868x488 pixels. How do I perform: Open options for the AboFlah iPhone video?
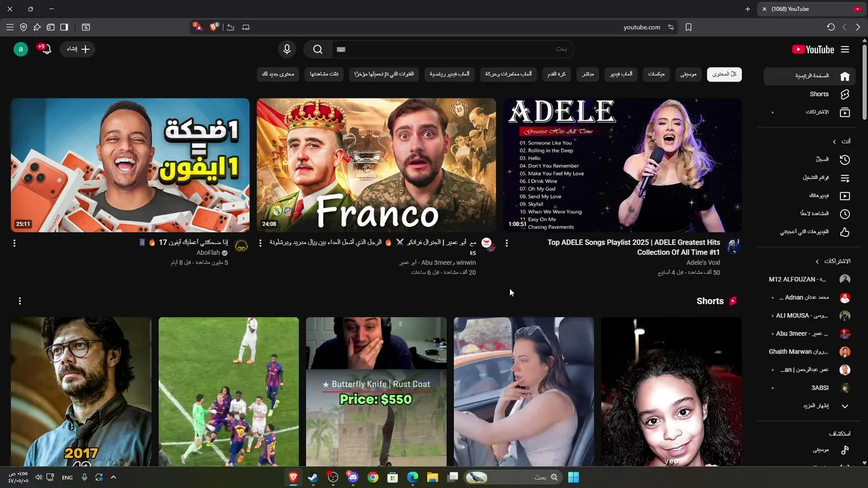tap(14, 243)
